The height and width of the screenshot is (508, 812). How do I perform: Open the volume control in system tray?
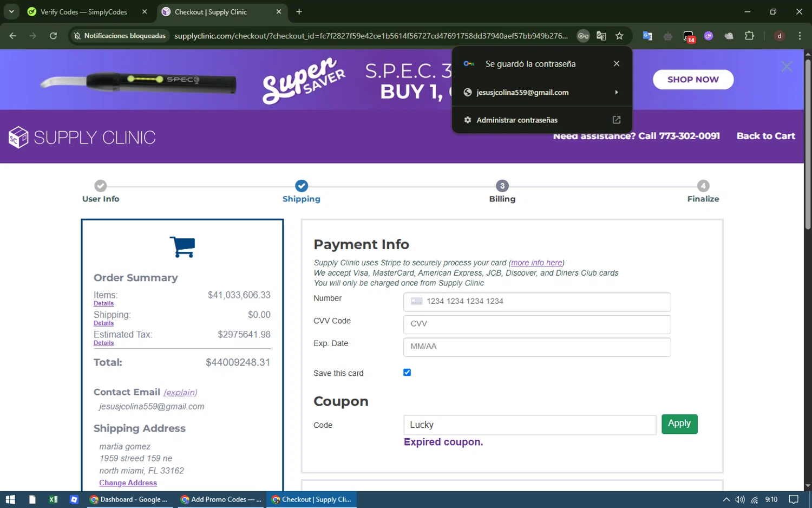[740, 499]
